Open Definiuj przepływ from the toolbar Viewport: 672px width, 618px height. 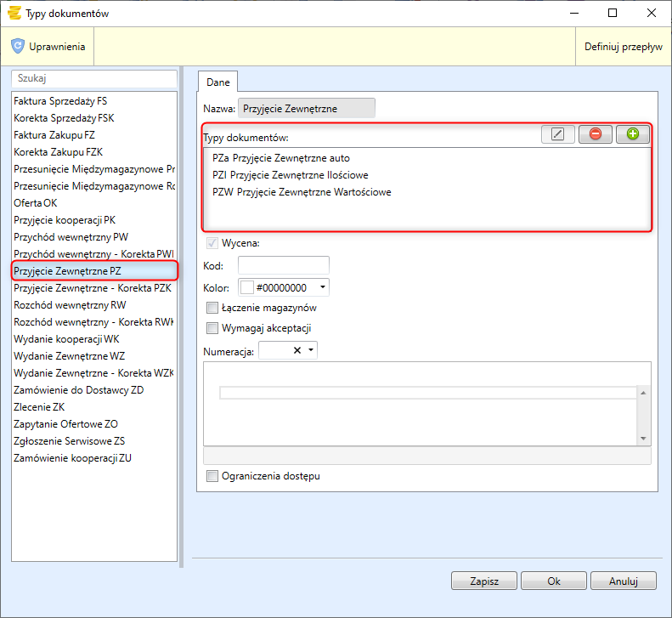coord(623,47)
